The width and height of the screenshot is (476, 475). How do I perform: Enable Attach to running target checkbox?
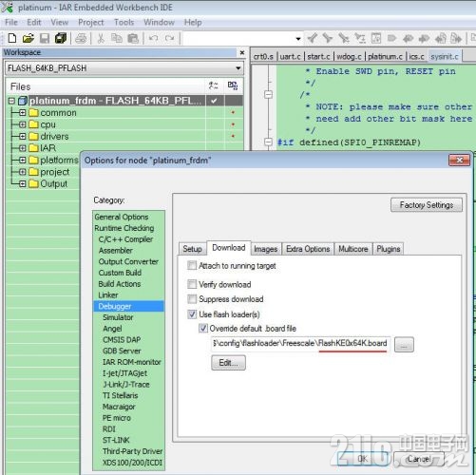(192, 265)
